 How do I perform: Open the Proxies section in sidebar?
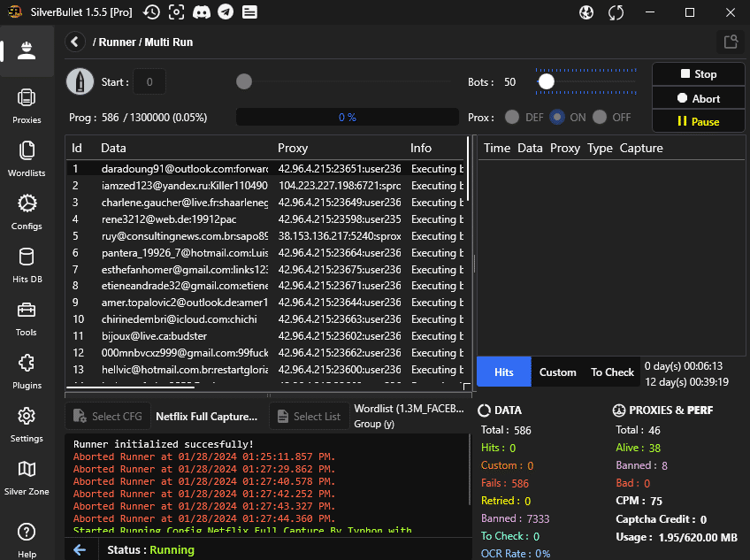coord(27,104)
